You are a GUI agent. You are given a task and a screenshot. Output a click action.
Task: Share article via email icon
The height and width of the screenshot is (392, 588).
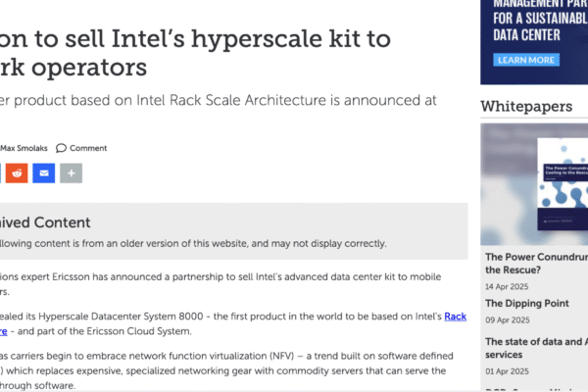(44, 172)
